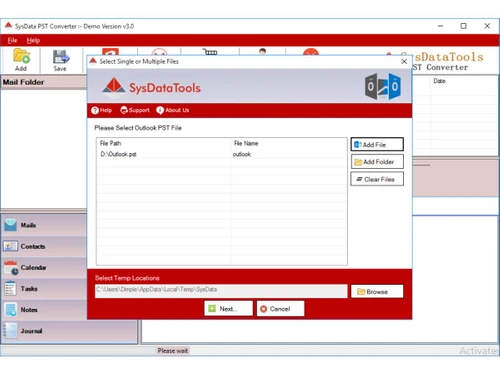500x375 pixels.
Task: Click the 'Please wait' status bar text
Action: click(173, 351)
